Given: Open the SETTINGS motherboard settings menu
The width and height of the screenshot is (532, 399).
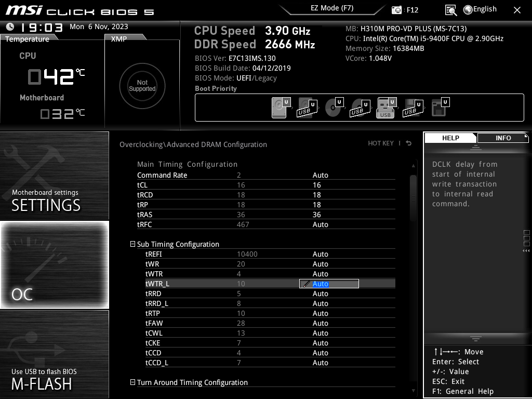Looking at the screenshot, I should point(54,176).
